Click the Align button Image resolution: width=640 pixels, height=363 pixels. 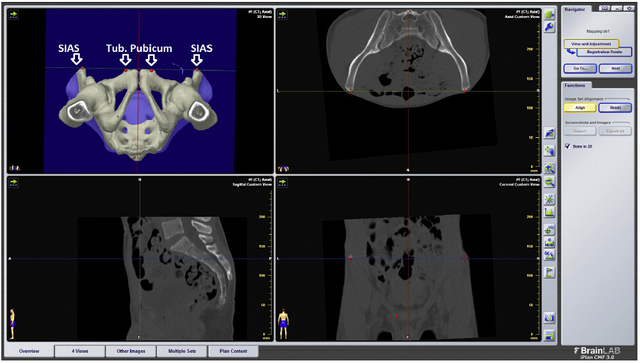(x=580, y=108)
